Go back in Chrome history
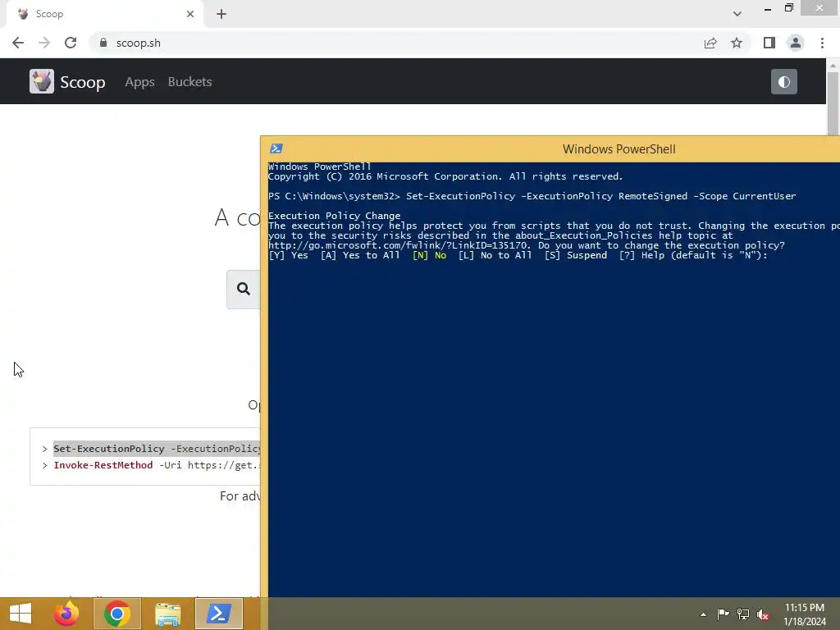The image size is (840, 630). [x=18, y=43]
